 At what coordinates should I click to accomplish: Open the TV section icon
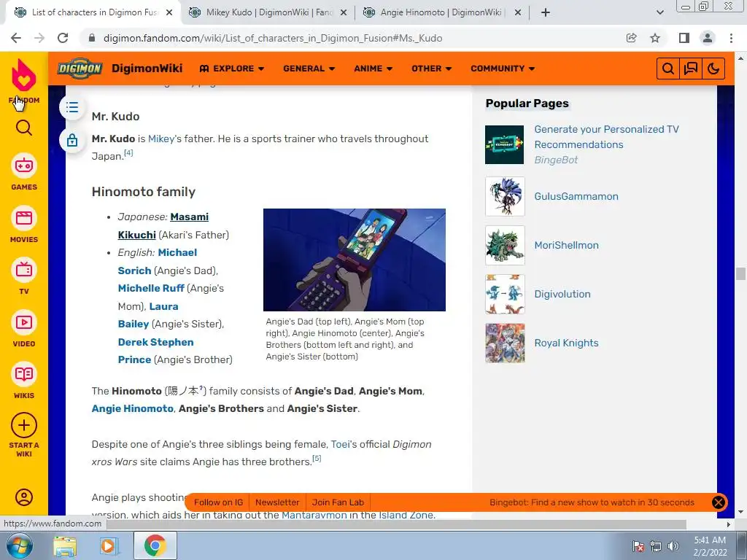coord(24,270)
